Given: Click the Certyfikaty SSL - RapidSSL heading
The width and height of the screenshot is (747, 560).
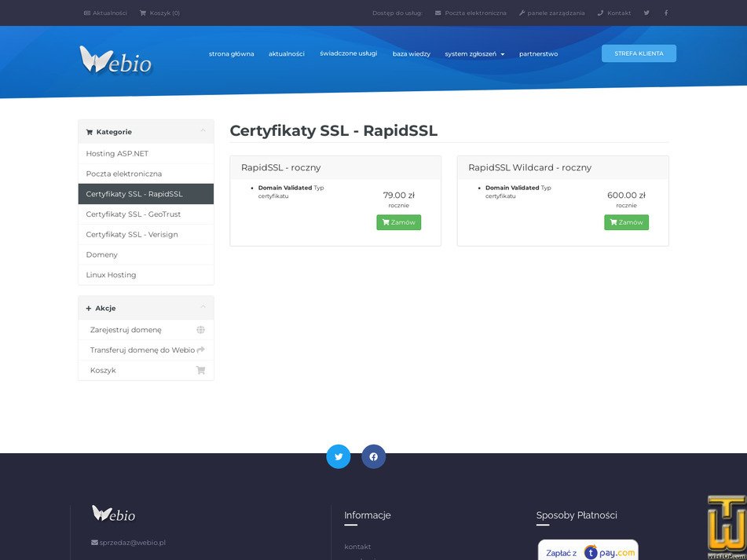Looking at the screenshot, I should tap(334, 130).
